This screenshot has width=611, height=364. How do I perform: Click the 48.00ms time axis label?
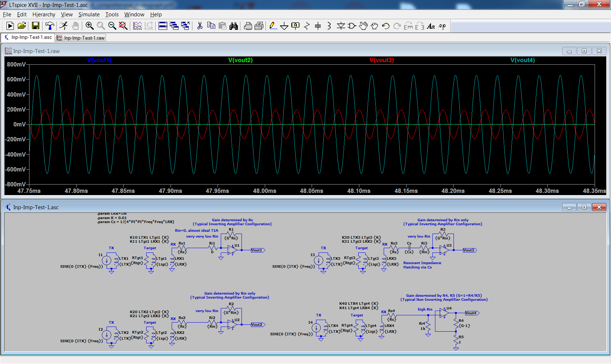264,191
